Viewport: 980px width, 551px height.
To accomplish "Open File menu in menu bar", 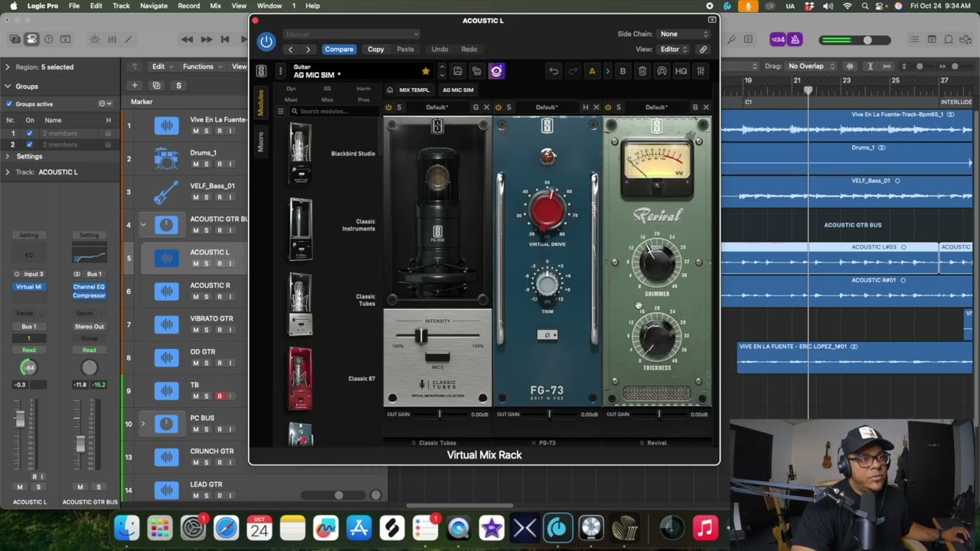I will point(73,6).
